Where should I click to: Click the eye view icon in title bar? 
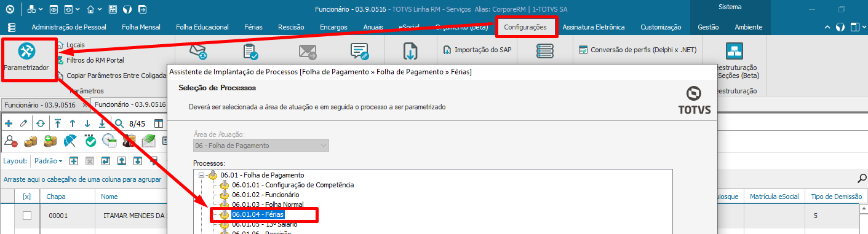tap(54, 9)
